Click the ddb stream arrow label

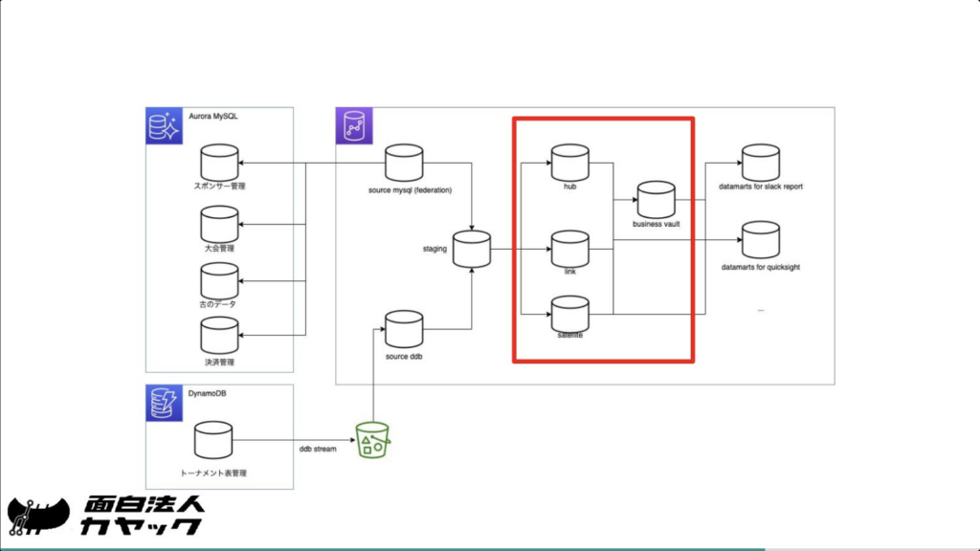click(317, 449)
